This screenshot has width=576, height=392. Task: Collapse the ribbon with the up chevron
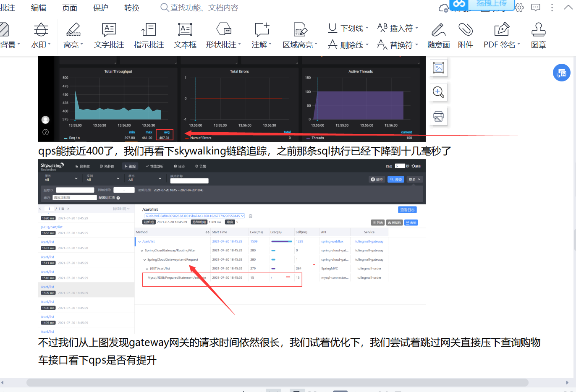568,8
